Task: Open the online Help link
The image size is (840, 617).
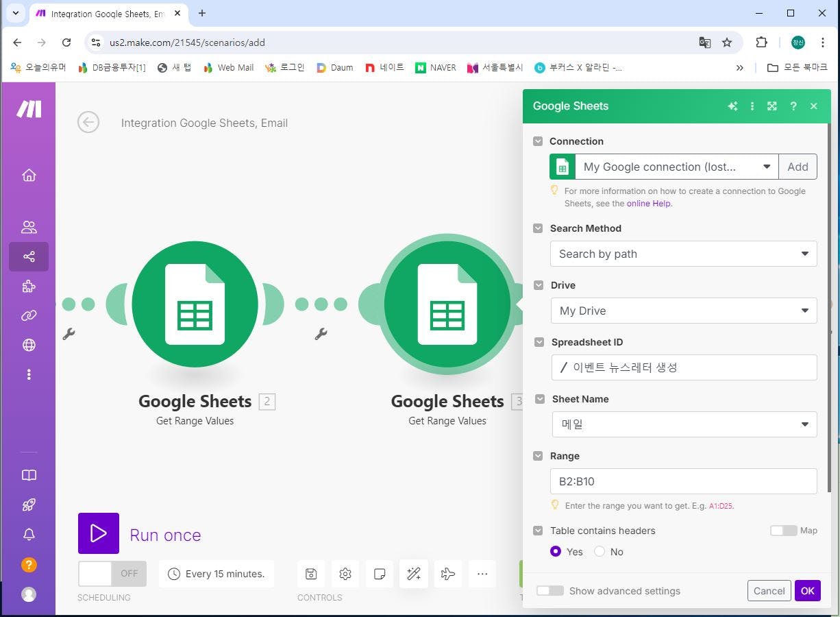Action: click(648, 204)
